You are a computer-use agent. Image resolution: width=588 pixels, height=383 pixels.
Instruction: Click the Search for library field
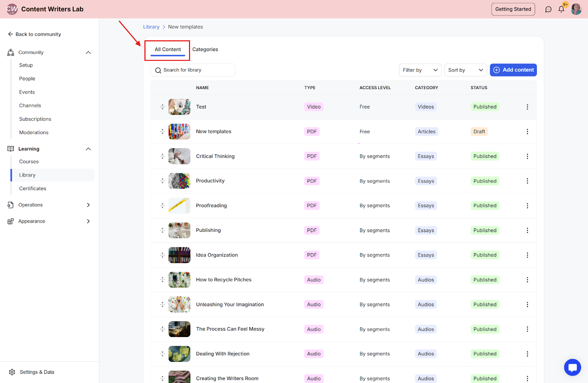(193, 70)
